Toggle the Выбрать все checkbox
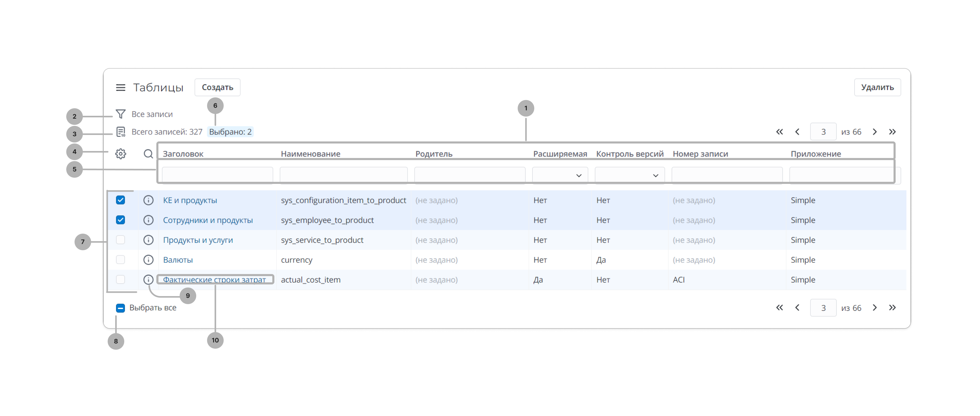 (121, 308)
